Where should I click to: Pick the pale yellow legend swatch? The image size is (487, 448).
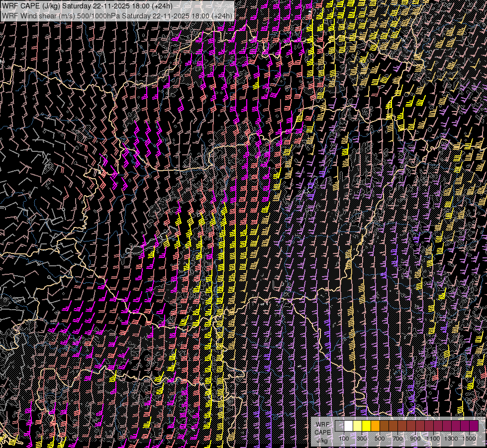(357, 426)
